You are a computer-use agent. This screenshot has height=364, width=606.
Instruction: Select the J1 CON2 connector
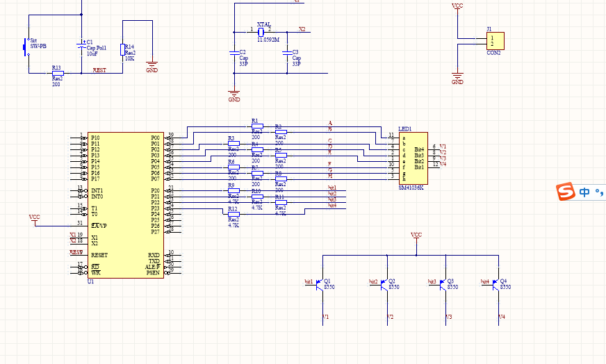tap(495, 41)
